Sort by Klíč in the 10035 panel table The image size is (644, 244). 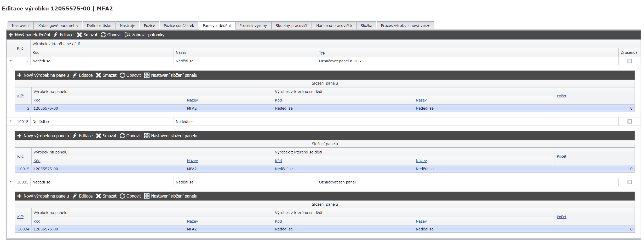[20, 217]
